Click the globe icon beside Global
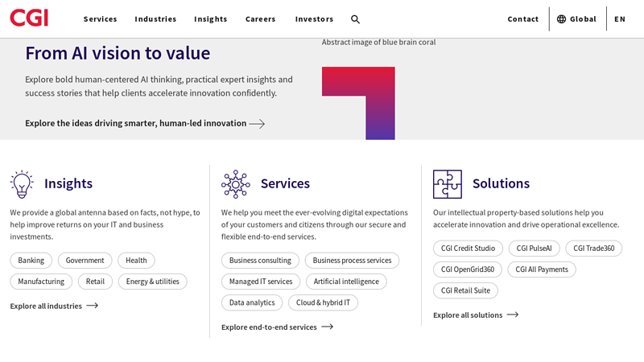Viewport: 644px width, 362px height. click(x=561, y=19)
